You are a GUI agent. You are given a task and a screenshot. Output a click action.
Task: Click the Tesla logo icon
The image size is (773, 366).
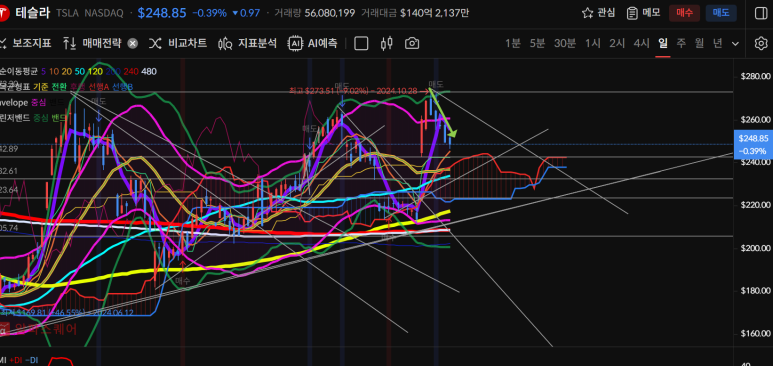click(x=3, y=13)
